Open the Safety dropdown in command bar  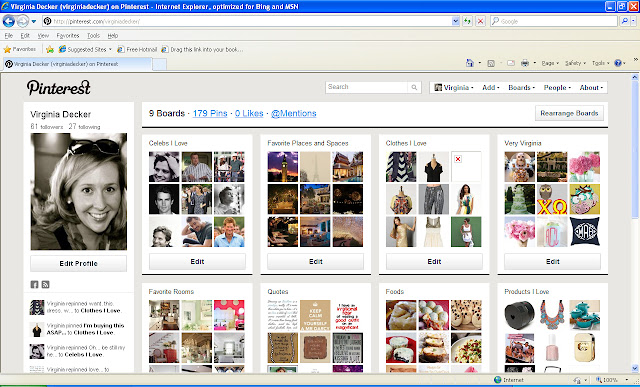point(575,63)
